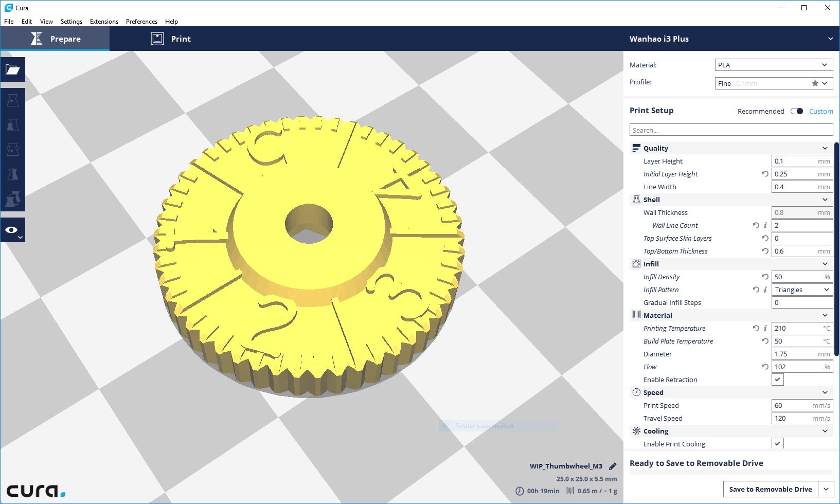This screenshot has height=504, width=840.
Task: Click the Custom mode label
Action: [x=821, y=111]
